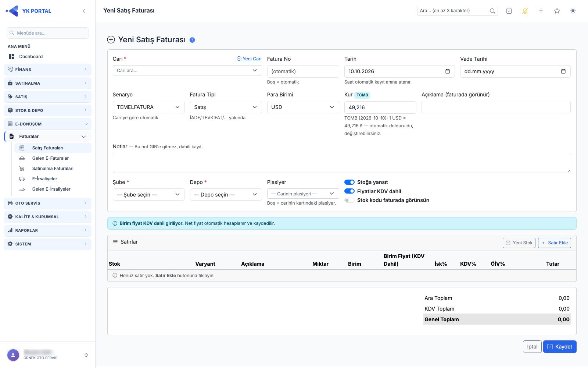Image resolution: width=588 pixels, height=368 pixels.
Task: Click the favorites star icon
Action: coord(557,11)
